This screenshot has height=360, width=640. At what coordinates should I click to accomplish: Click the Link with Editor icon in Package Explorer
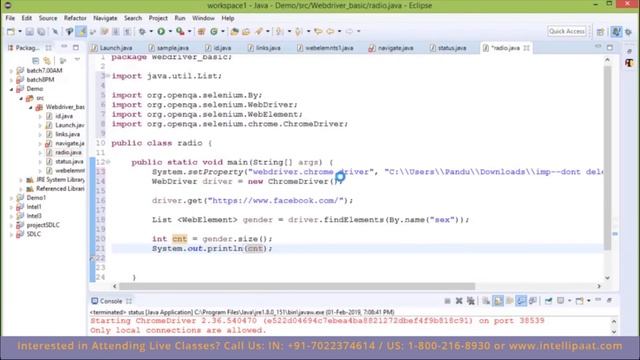tap(47, 61)
